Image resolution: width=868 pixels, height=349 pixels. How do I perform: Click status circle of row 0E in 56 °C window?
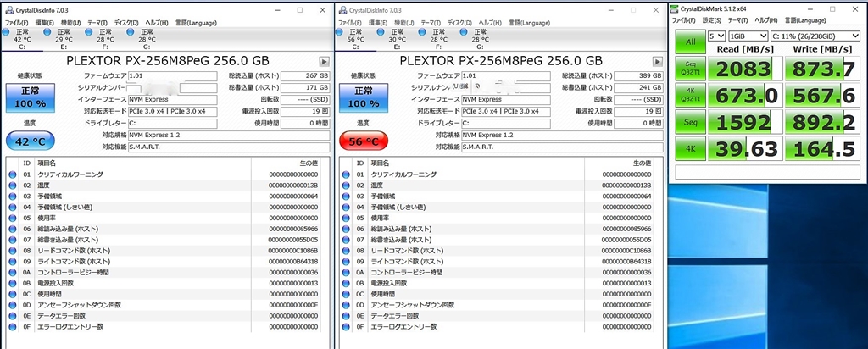tap(346, 316)
